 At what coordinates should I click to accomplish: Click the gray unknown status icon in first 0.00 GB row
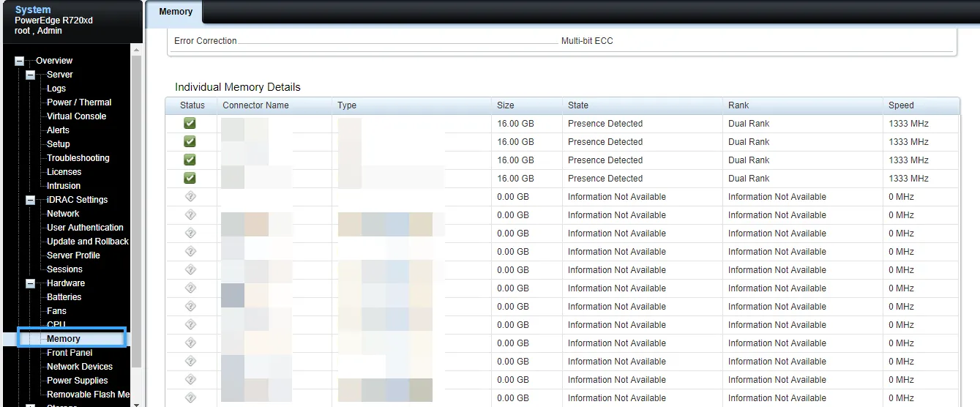190,197
